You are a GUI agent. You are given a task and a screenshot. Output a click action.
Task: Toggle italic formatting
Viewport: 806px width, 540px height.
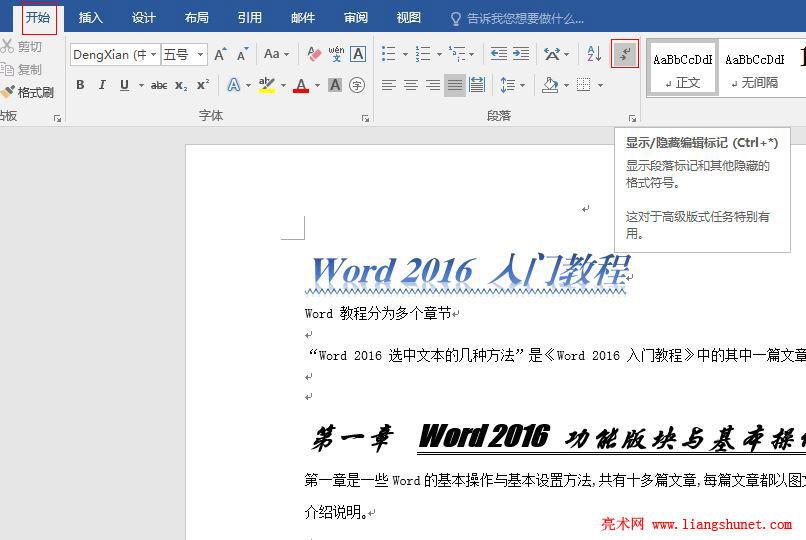point(102,85)
